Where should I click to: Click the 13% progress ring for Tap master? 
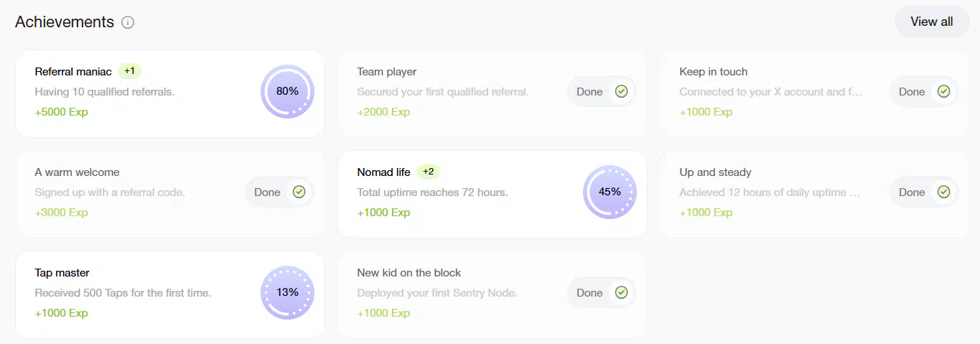[287, 292]
